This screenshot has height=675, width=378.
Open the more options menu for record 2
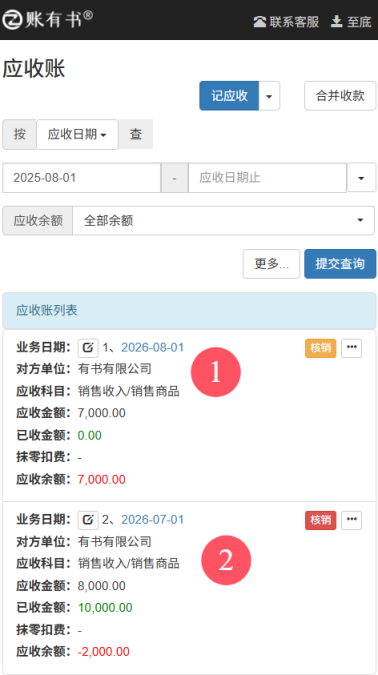tap(352, 520)
